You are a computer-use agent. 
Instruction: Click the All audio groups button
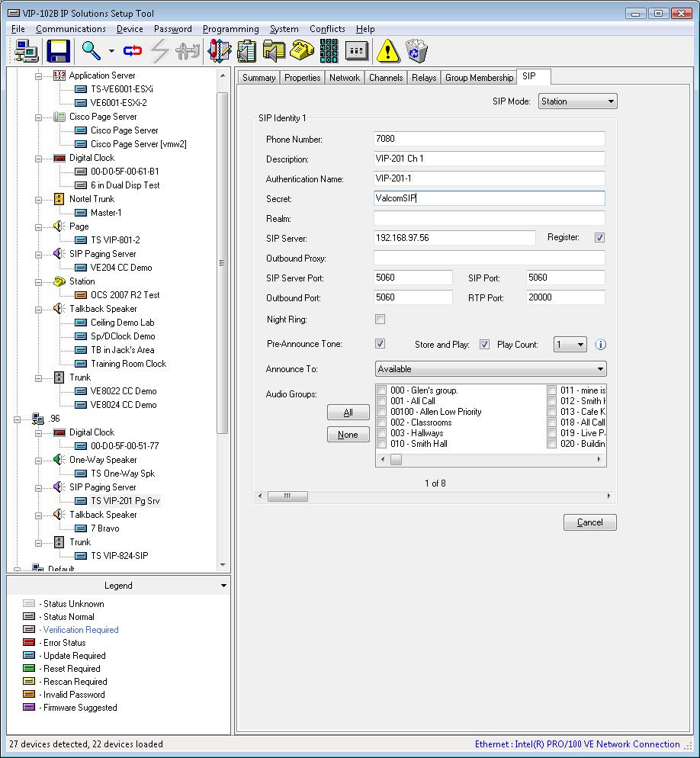coord(348,413)
